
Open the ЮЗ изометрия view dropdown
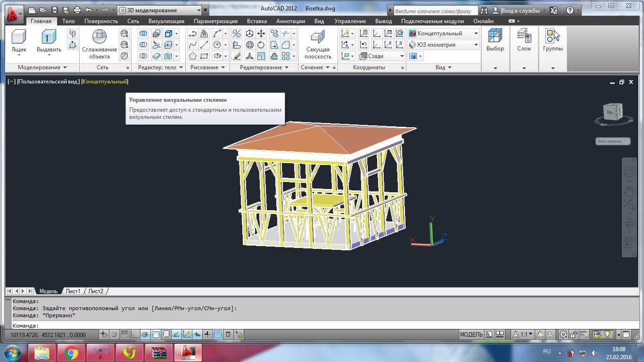(444, 45)
